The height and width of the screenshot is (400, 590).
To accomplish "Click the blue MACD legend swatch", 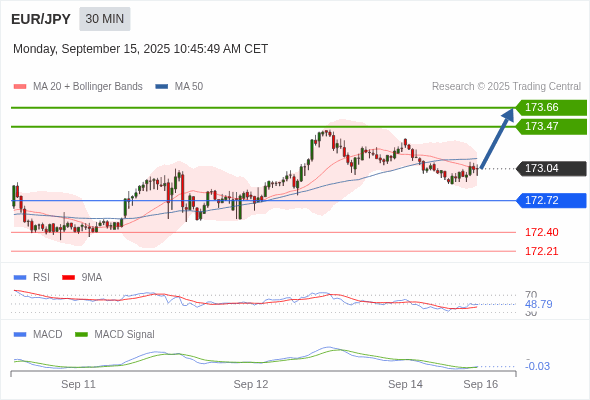I will tap(20, 335).
